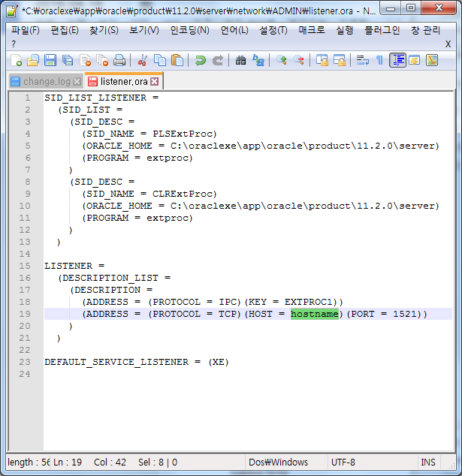
Task: Switch to the change.log tab
Action: pyautogui.click(x=45, y=81)
